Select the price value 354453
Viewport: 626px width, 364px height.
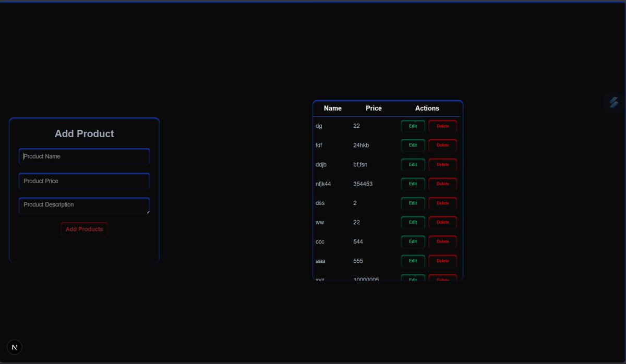(363, 184)
